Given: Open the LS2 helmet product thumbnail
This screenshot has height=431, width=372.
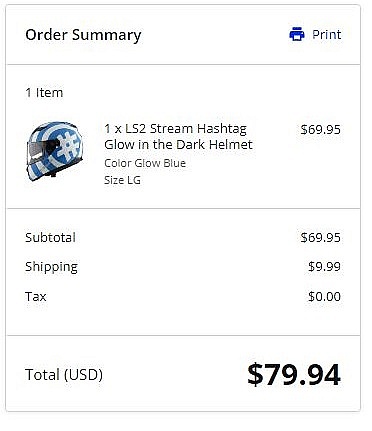Looking at the screenshot, I should [x=54, y=151].
